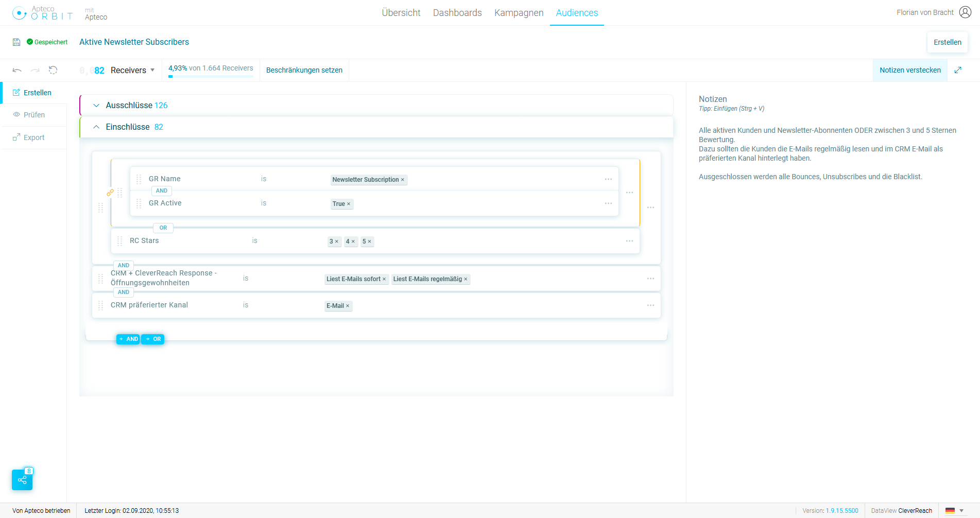Remove the True tag
980x518 pixels.
[349, 204]
